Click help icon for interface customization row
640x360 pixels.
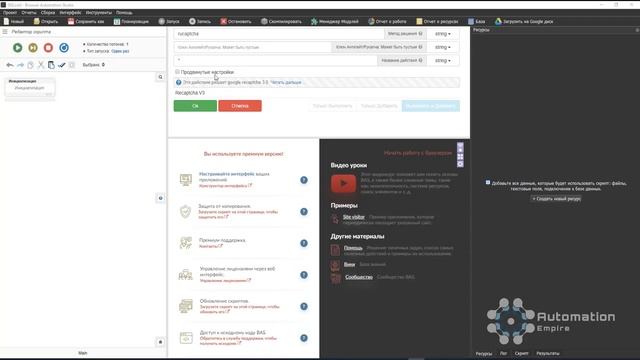tap(304, 180)
